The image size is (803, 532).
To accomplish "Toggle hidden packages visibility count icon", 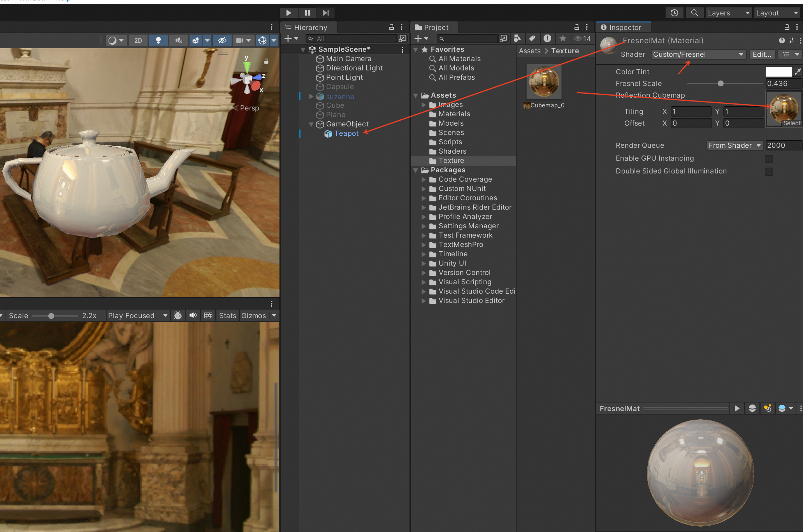I will coord(583,38).
